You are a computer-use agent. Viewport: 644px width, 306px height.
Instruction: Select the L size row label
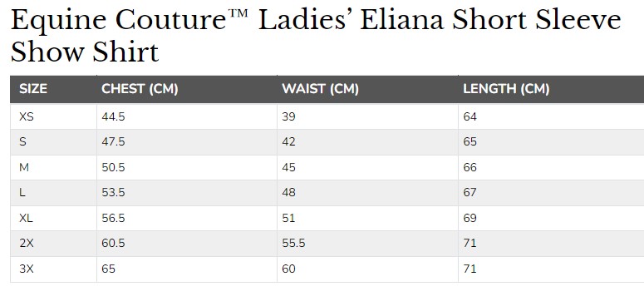(22, 192)
